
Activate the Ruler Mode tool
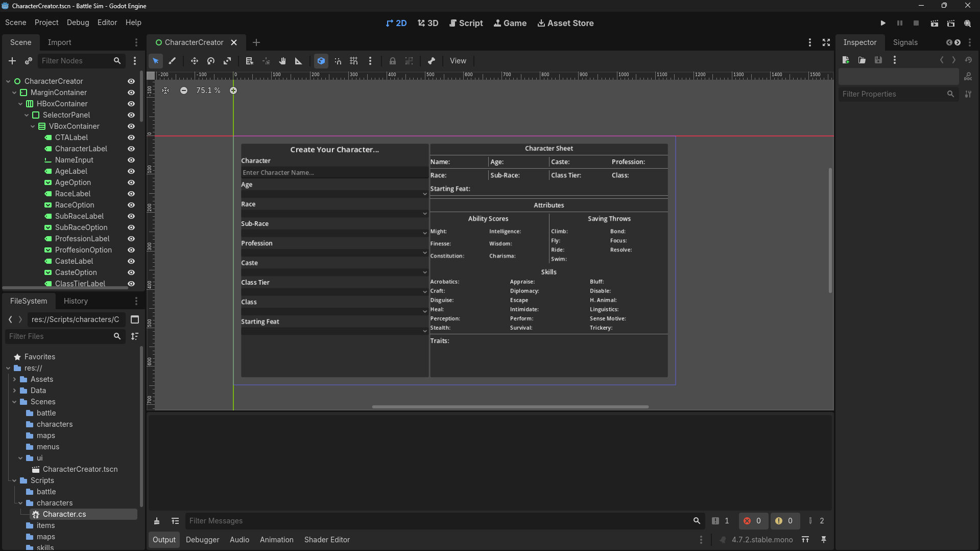tap(299, 61)
